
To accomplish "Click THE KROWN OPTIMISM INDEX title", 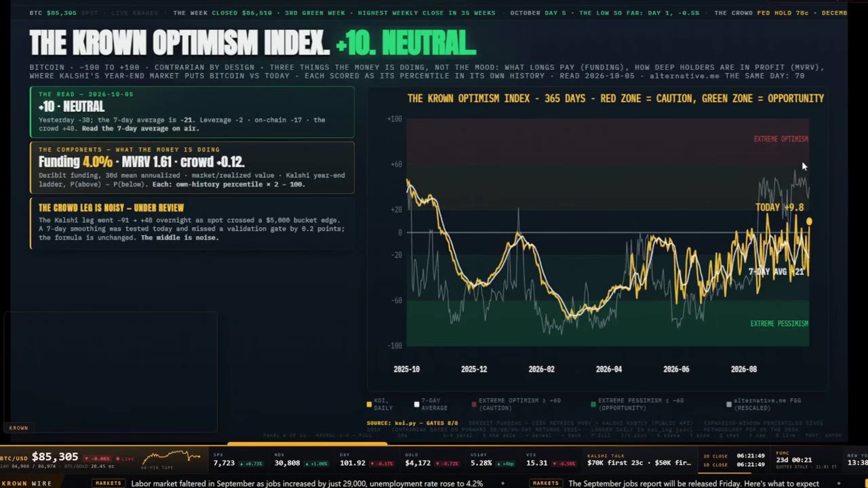I will point(180,43).
